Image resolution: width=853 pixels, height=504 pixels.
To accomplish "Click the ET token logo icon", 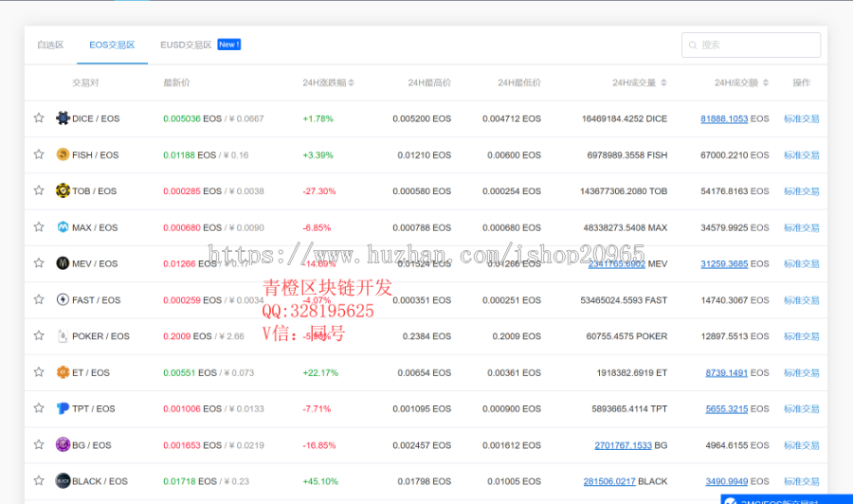I will coord(63,372).
